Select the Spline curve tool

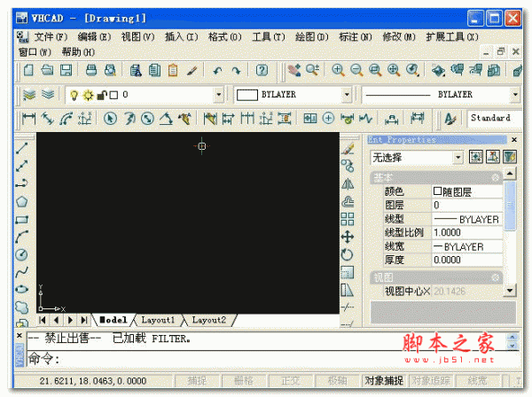coord(21,272)
